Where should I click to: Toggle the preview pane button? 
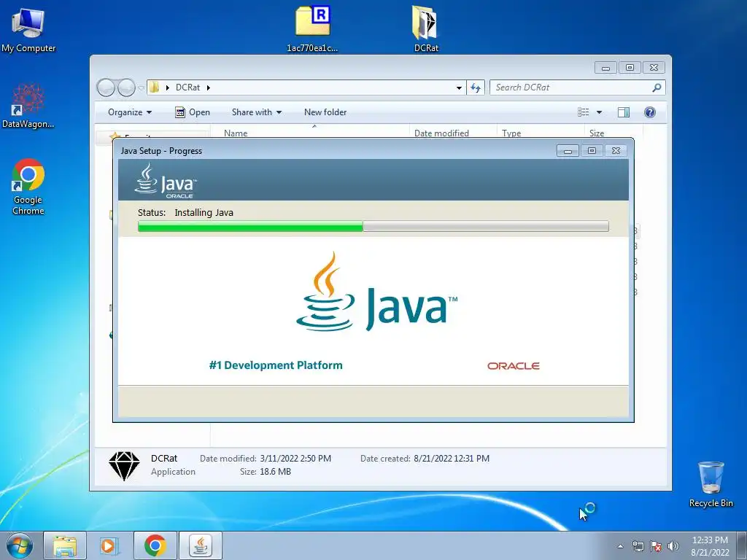click(624, 112)
